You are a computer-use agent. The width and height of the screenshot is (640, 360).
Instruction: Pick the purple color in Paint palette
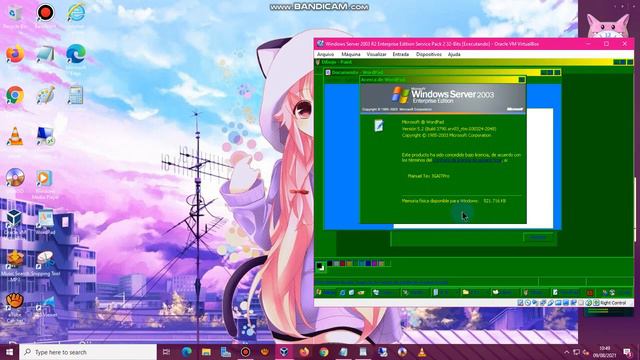(375, 264)
